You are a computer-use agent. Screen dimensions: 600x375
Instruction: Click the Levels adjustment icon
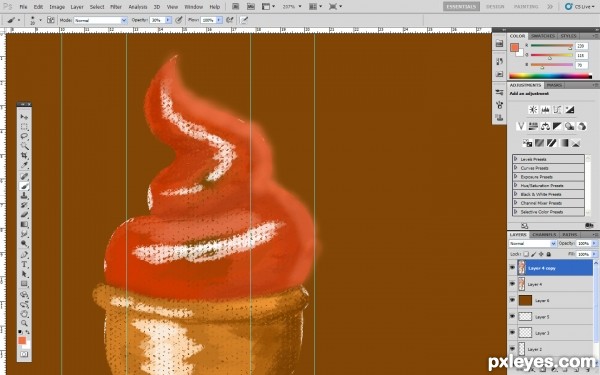[545, 110]
